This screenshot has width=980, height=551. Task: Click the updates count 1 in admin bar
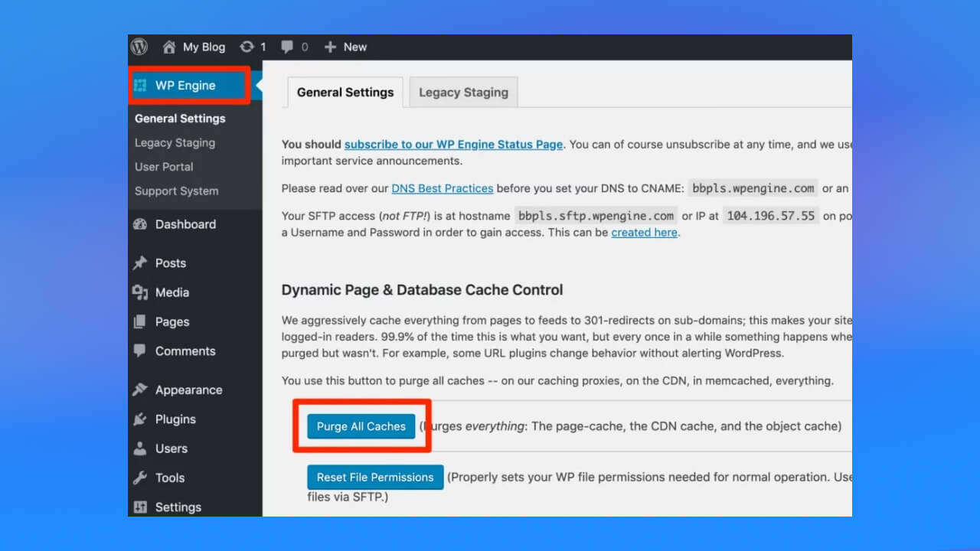(x=263, y=47)
